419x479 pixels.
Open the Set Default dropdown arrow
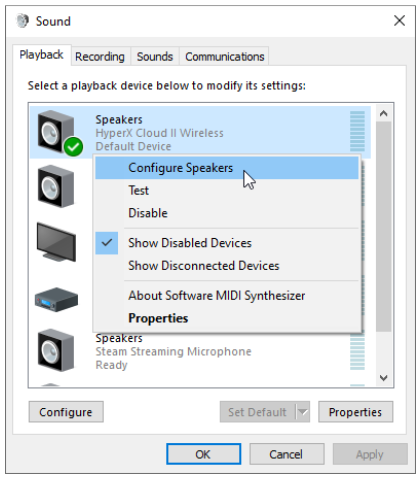303,412
